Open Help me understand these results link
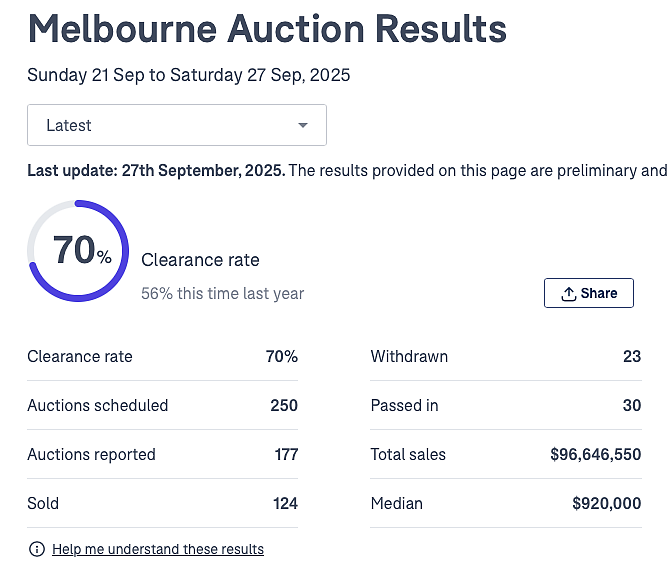This screenshot has width=672, height=564. 158,549
